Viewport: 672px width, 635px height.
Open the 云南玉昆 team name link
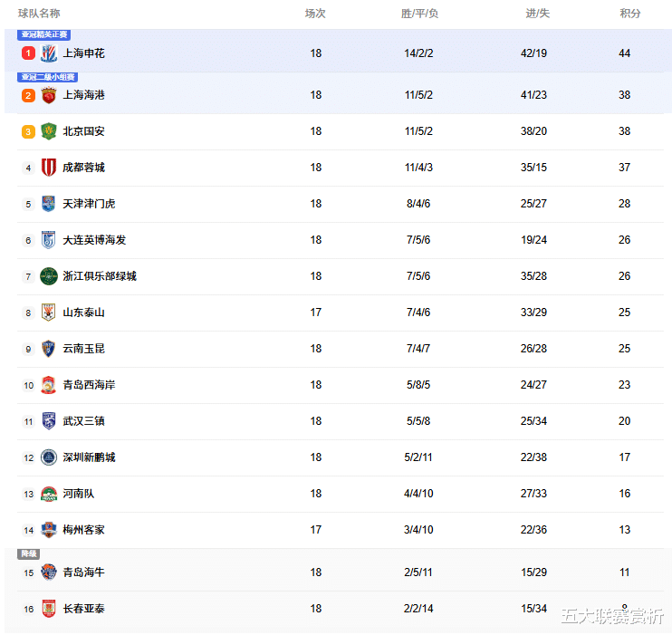(83, 349)
